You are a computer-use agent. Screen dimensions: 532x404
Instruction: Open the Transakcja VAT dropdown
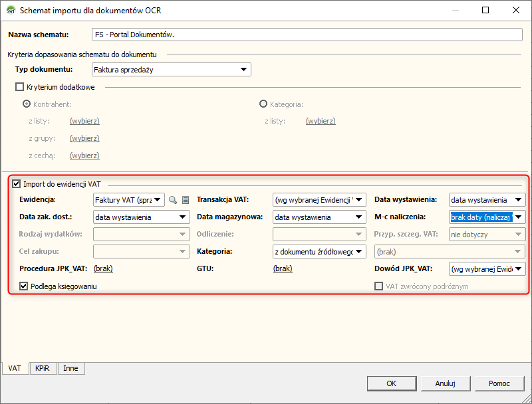click(x=319, y=200)
